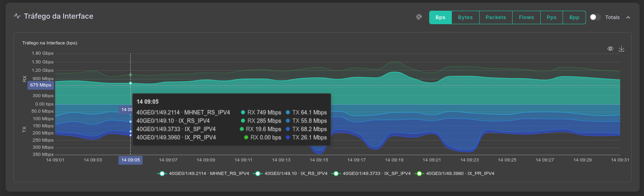The width and height of the screenshot is (644, 196).
Task: Download the interface traffic chart
Action: pos(621,49)
